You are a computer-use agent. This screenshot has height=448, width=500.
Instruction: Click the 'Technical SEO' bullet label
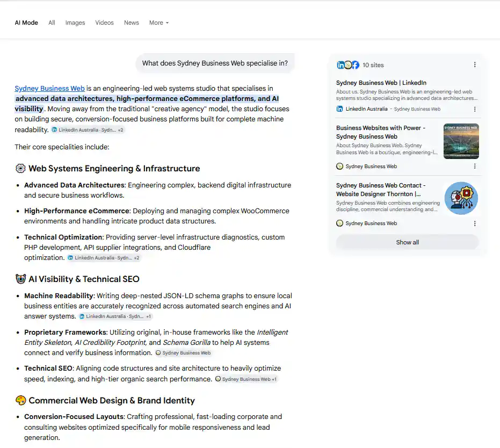(48, 368)
